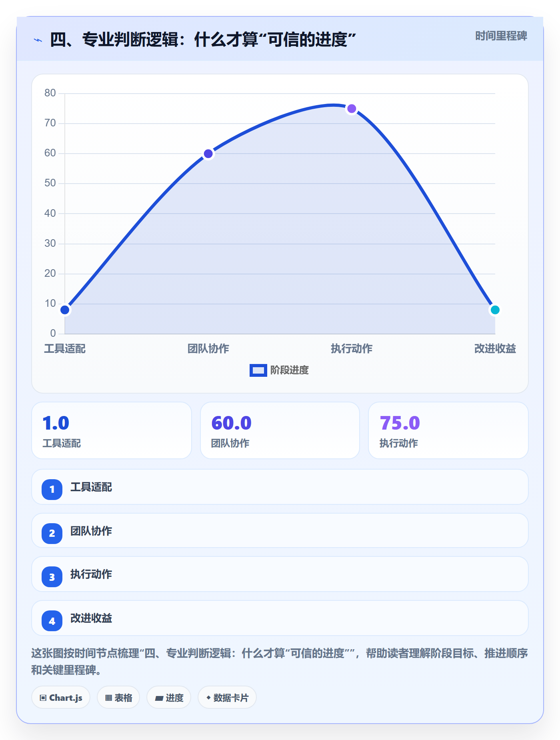Click the 表格 tag
This screenshot has height=740, width=560.
[118, 698]
